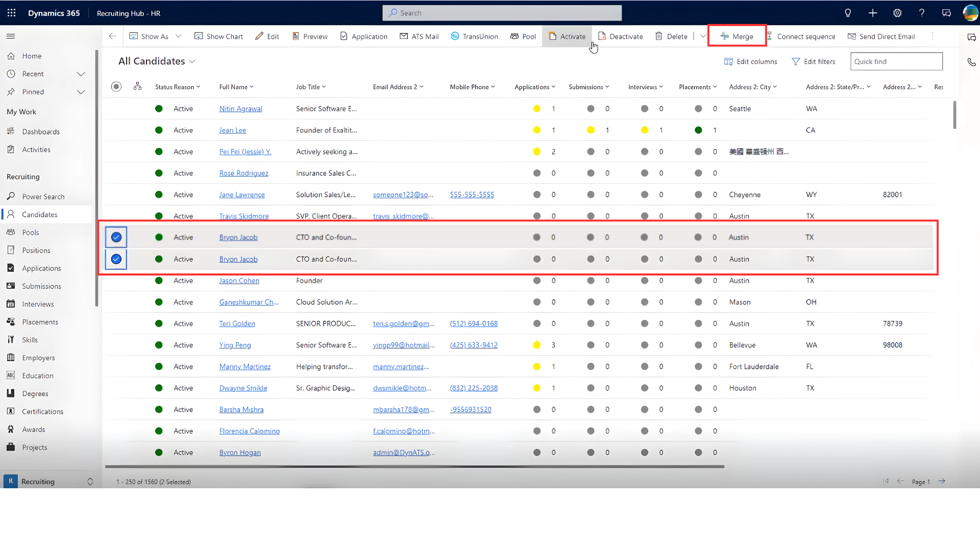This screenshot has height=551, width=980.
Task: Click Show Chart command
Action: click(x=218, y=36)
